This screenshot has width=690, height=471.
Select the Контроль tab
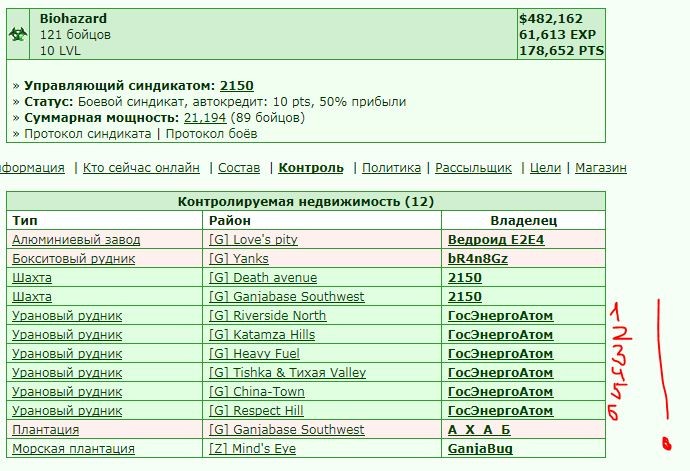pos(311,168)
